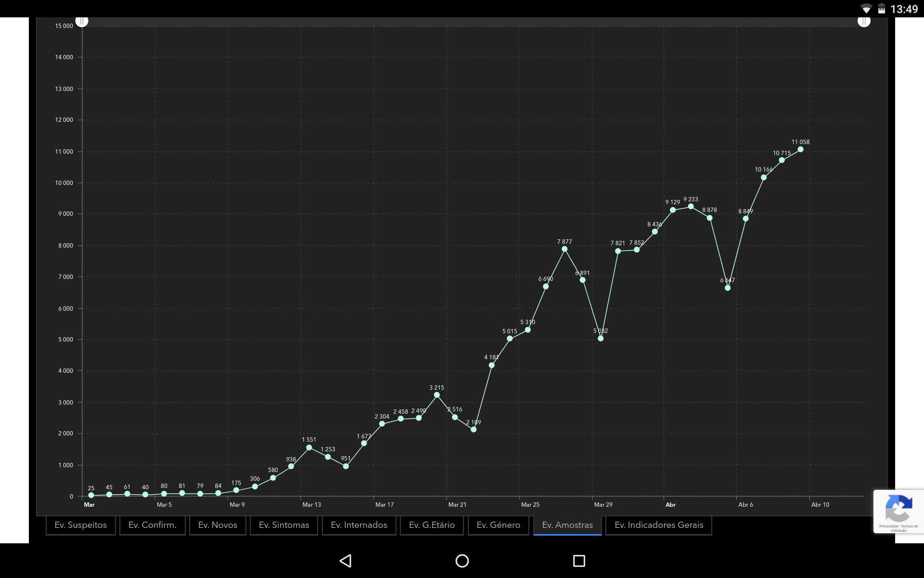Click the reCAPTCHA badge icon
This screenshot has height=578, width=924.
(898, 508)
